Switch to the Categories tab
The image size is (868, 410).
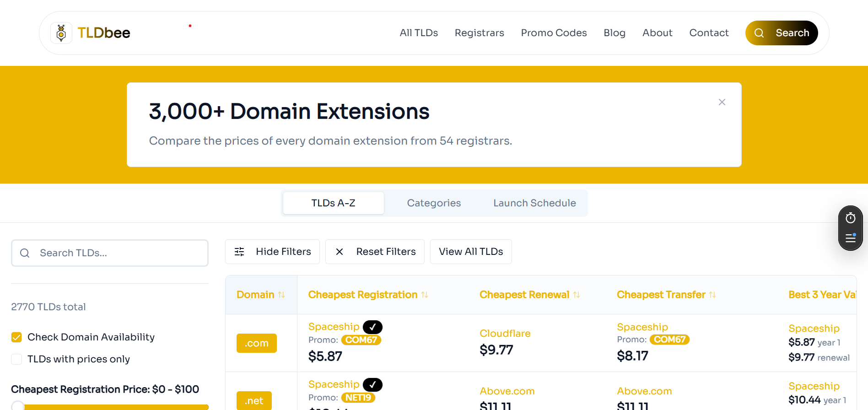tap(434, 203)
